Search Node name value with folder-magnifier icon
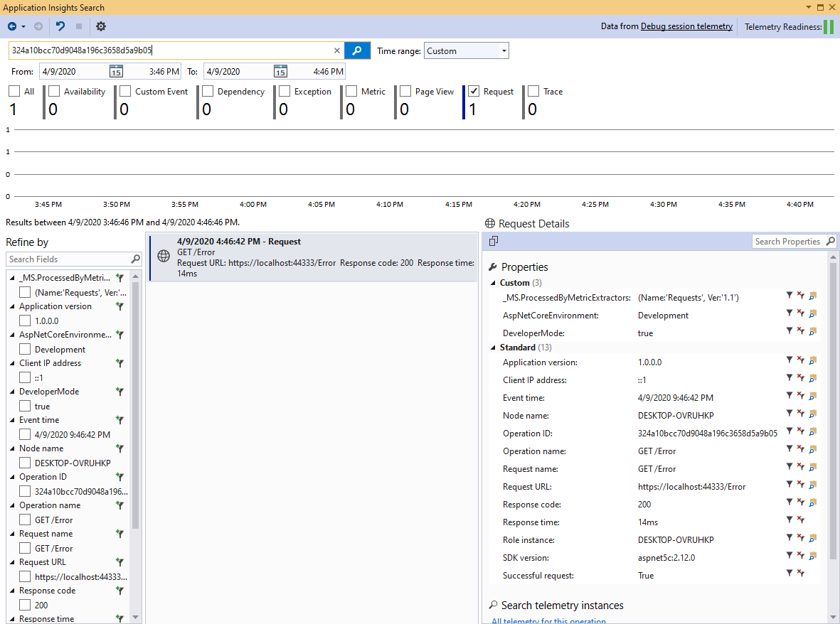The image size is (840, 624). (x=813, y=413)
